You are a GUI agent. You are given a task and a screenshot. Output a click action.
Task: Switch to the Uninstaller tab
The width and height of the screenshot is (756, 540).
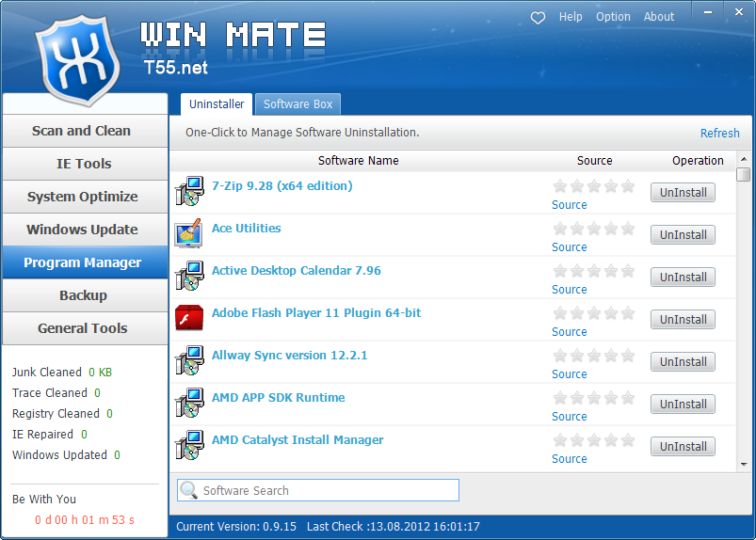(217, 104)
